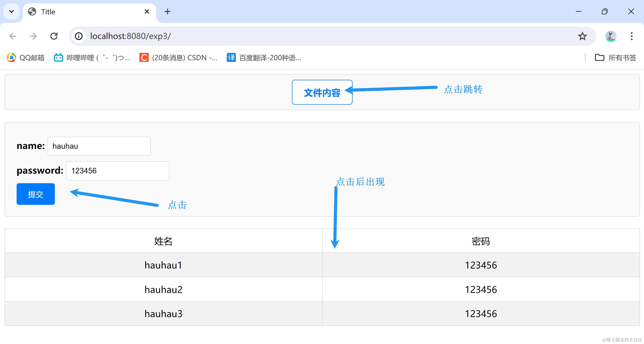Click the site information icon
The height and width of the screenshot is (344, 644).
click(x=79, y=36)
